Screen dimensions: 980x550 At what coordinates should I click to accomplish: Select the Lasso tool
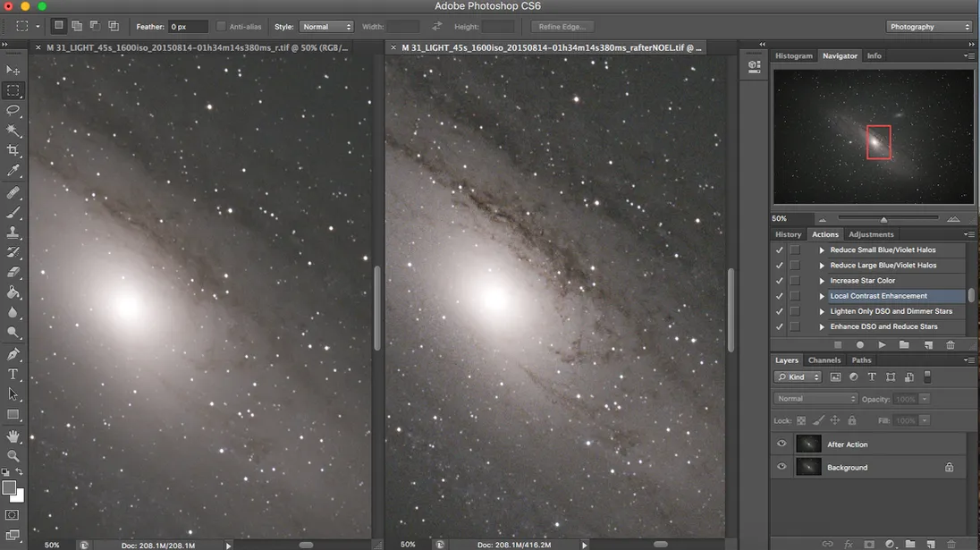[x=13, y=111]
